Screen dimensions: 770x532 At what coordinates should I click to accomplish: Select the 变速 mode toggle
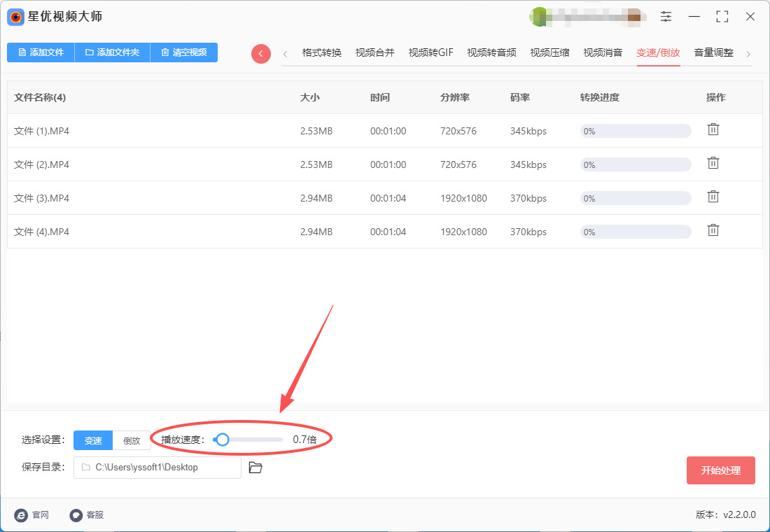click(x=93, y=440)
